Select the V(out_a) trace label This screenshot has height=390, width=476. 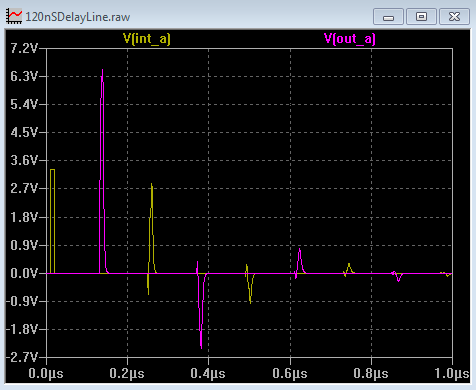pos(350,39)
